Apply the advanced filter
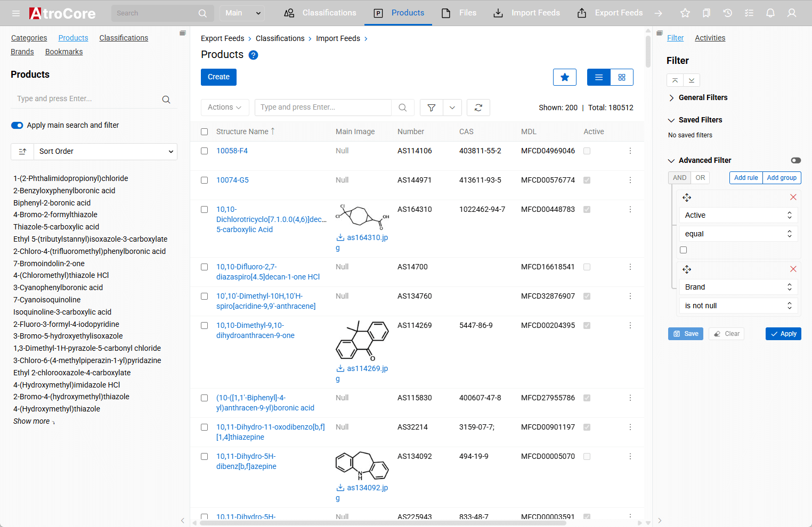 (783, 334)
